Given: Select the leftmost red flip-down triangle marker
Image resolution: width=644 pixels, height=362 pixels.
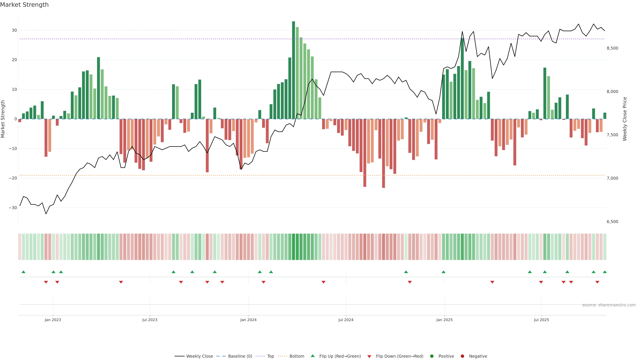Looking at the screenshot, I should [46, 282].
